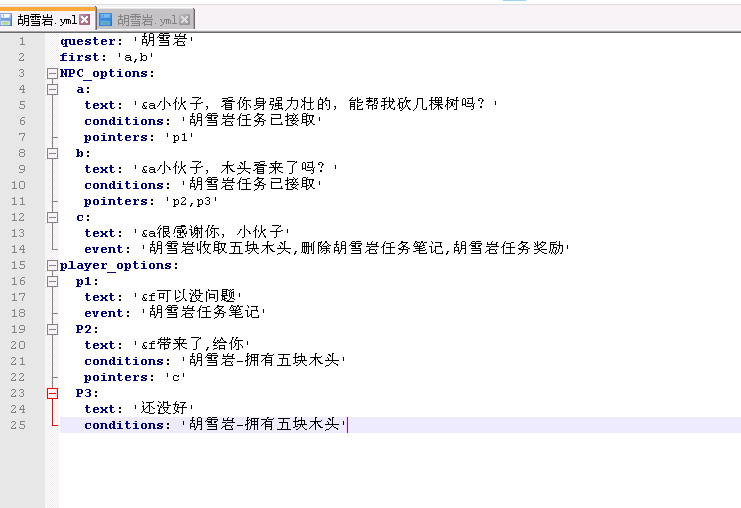
Task: Click the 'first:' key on line 2
Action: coord(83,57)
